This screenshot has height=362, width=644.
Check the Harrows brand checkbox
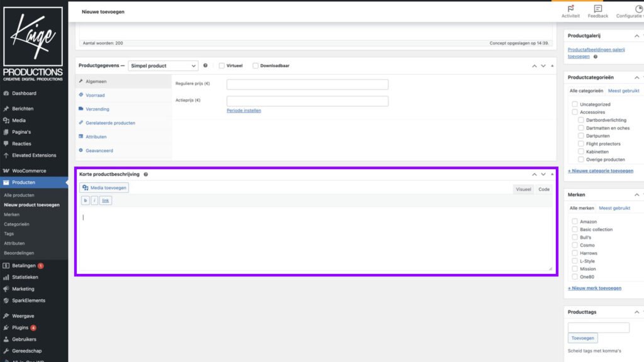click(574, 253)
